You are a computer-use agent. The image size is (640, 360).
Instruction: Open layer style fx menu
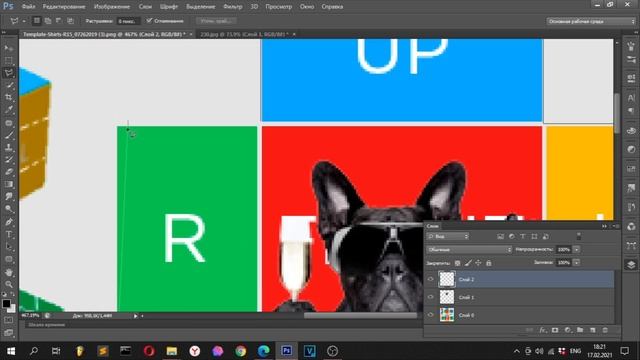(542, 330)
